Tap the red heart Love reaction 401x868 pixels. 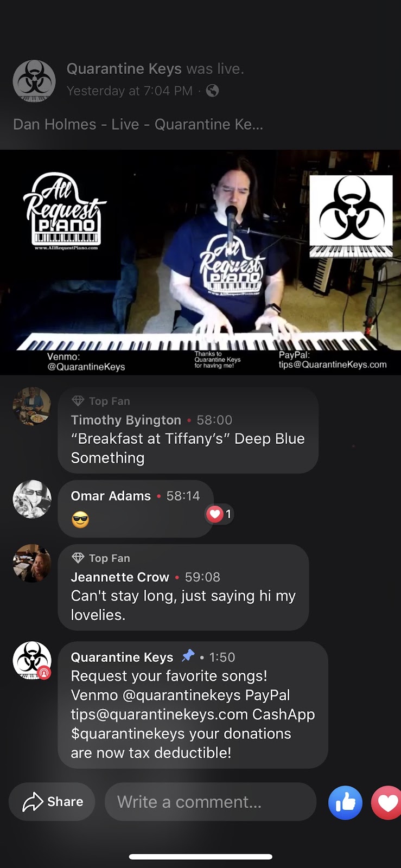point(386,802)
